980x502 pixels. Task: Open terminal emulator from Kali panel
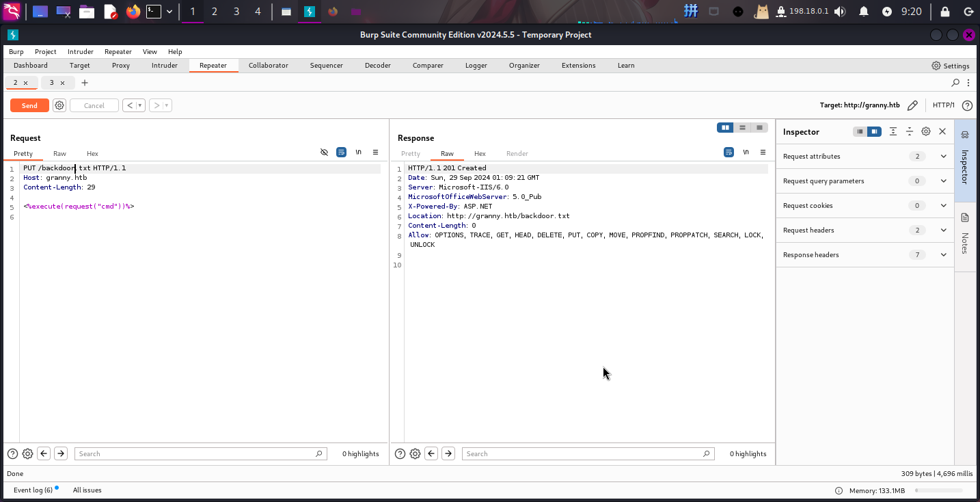coord(154,12)
